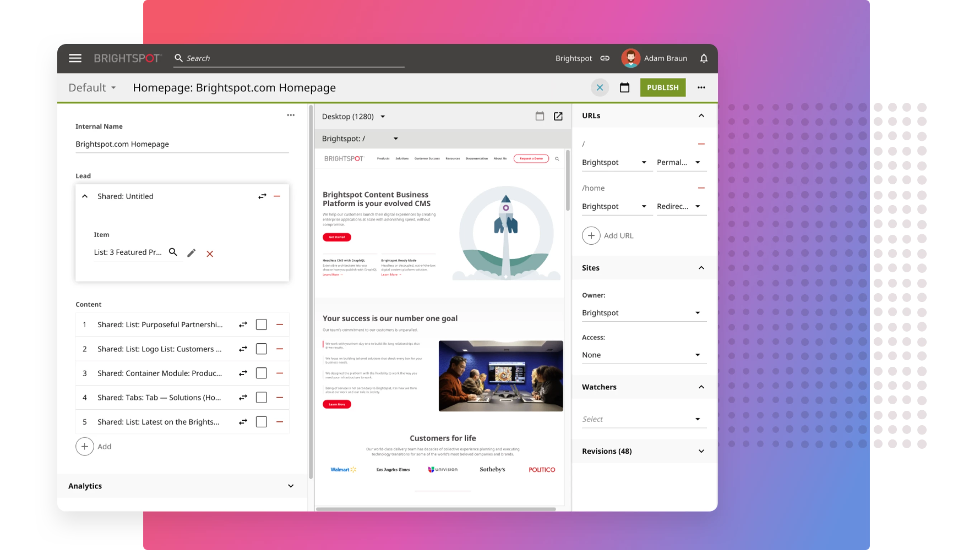Click the pencil/edit icon next to List item
The height and width of the screenshot is (550, 980).
click(190, 253)
